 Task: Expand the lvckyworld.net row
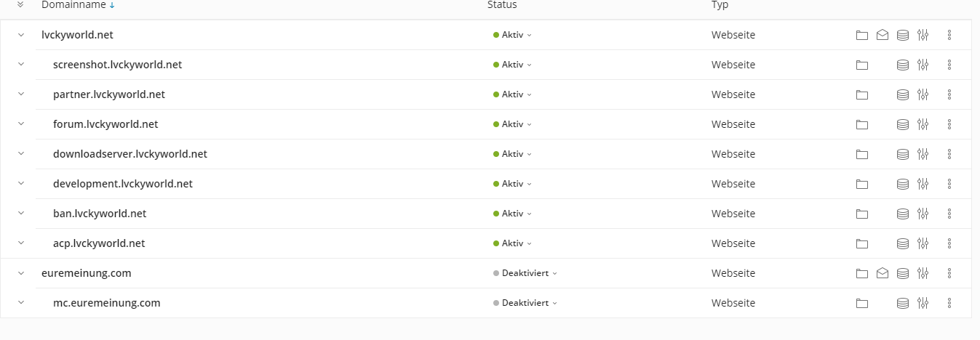21,35
